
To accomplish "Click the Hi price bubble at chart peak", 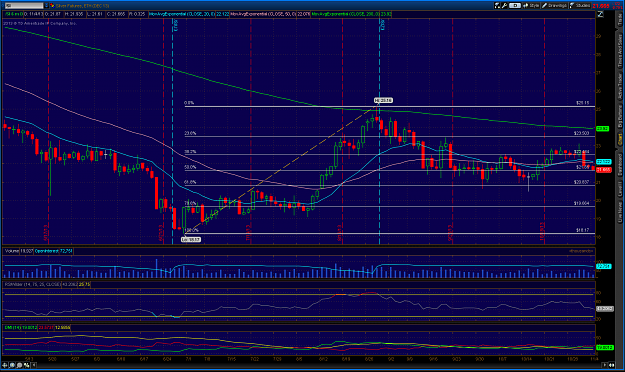I will point(383,100).
